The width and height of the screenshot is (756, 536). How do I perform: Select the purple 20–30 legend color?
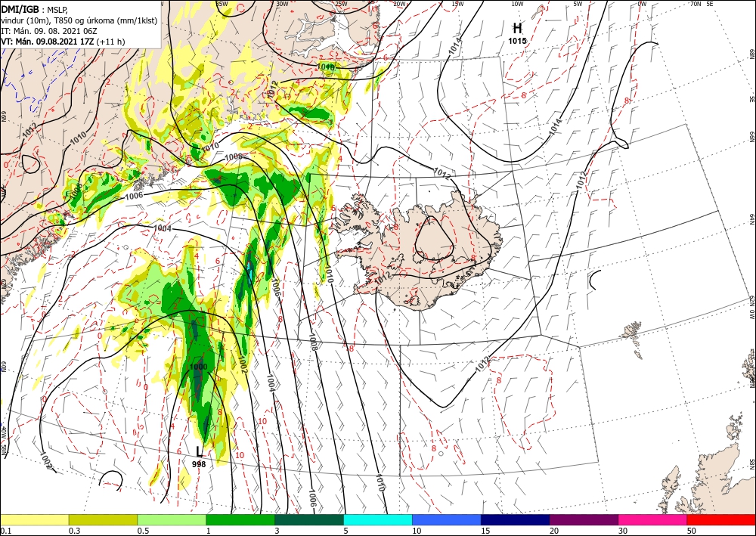(584, 519)
